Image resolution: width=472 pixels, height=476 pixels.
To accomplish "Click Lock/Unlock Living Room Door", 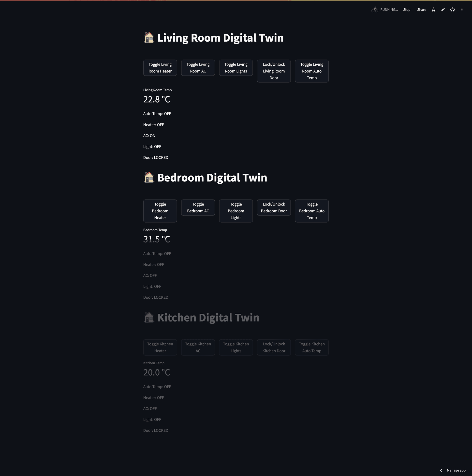I will tap(274, 71).
